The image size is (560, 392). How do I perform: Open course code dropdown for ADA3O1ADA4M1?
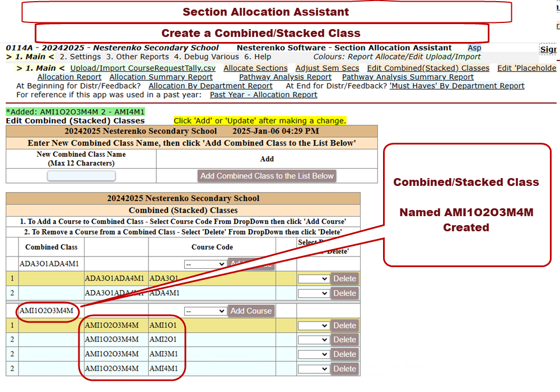205,264
